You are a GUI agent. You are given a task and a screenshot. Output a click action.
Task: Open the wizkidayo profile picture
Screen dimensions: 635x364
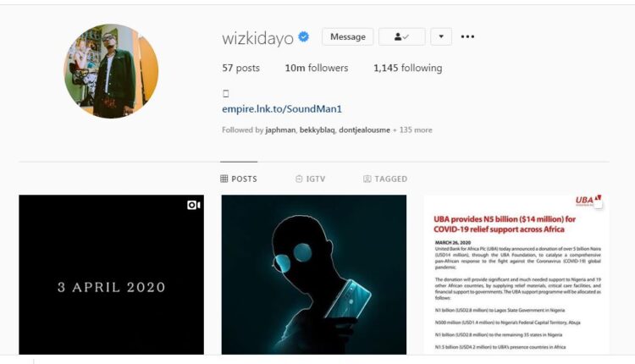pyautogui.click(x=111, y=71)
